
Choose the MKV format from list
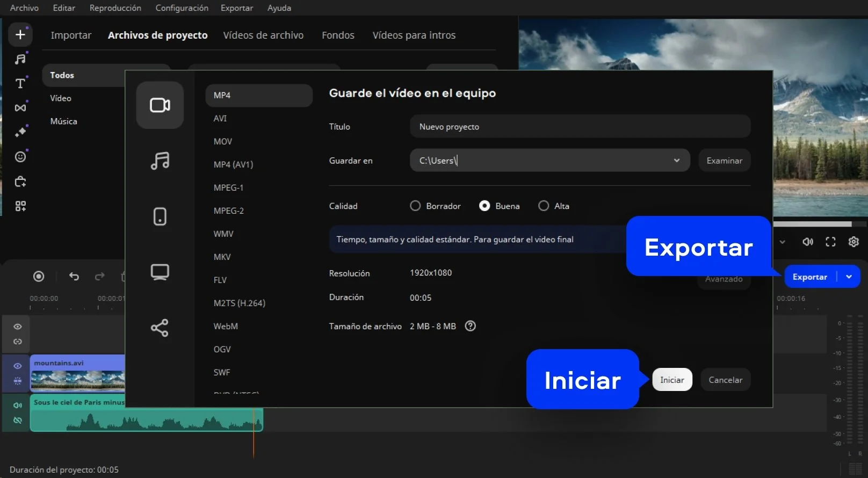(x=222, y=257)
